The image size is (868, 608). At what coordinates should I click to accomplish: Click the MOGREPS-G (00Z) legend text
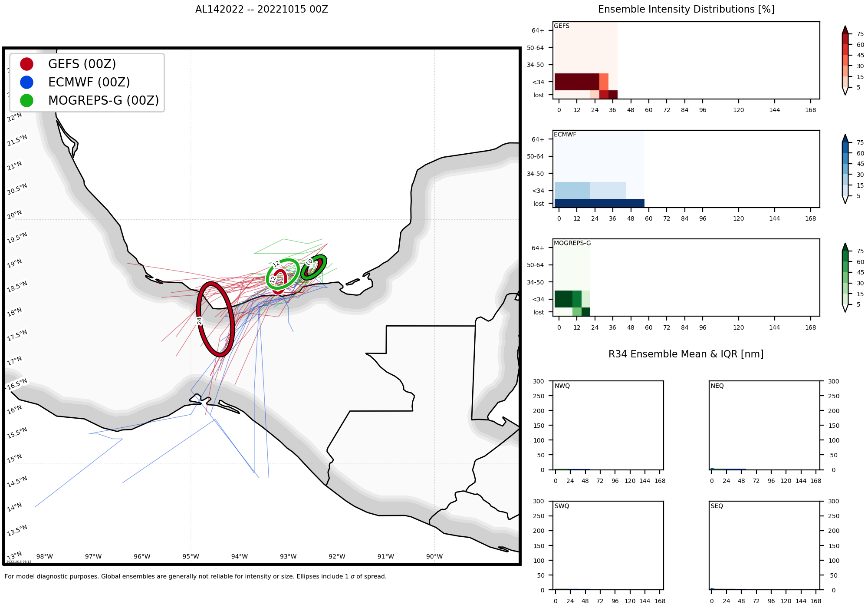point(103,100)
